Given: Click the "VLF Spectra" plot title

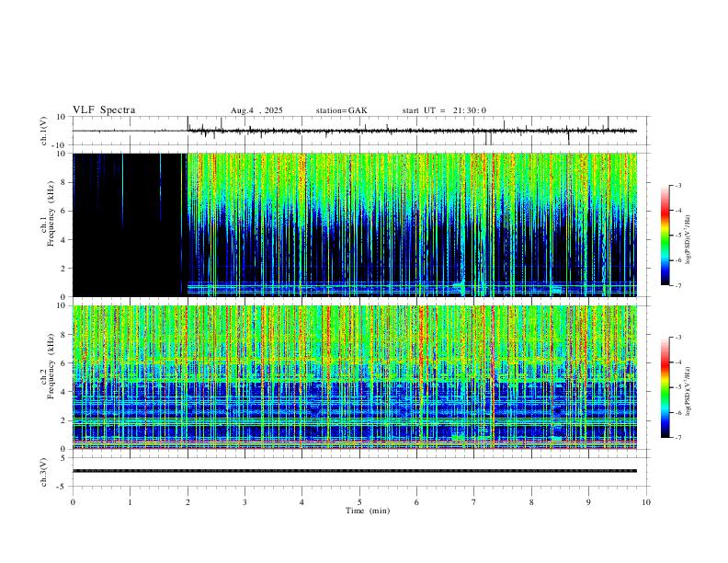Looking at the screenshot, I should (x=104, y=110).
